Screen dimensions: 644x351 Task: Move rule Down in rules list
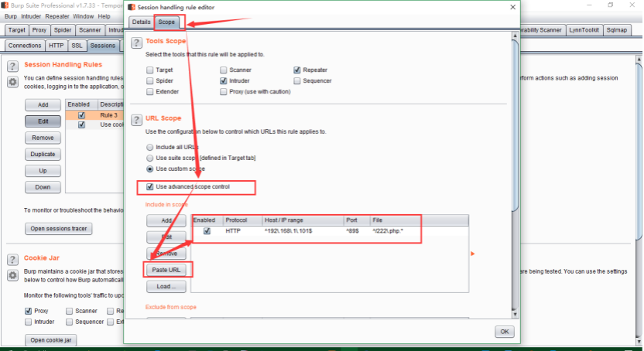point(43,187)
